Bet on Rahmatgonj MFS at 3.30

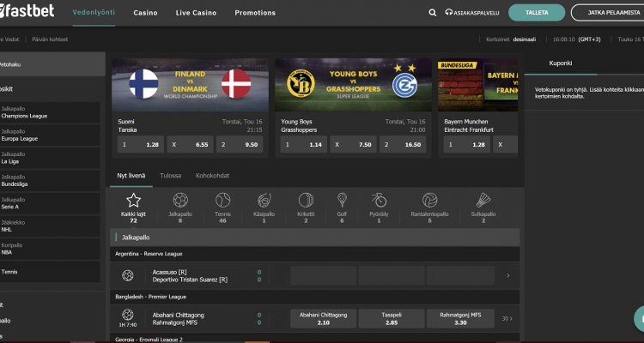460,318
